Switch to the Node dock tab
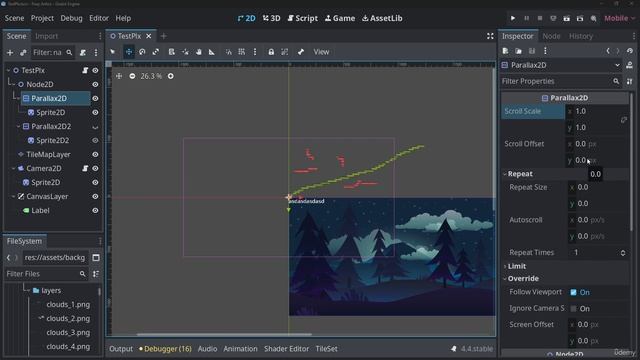This screenshot has height=360, width=640. (x=551, y=36)
